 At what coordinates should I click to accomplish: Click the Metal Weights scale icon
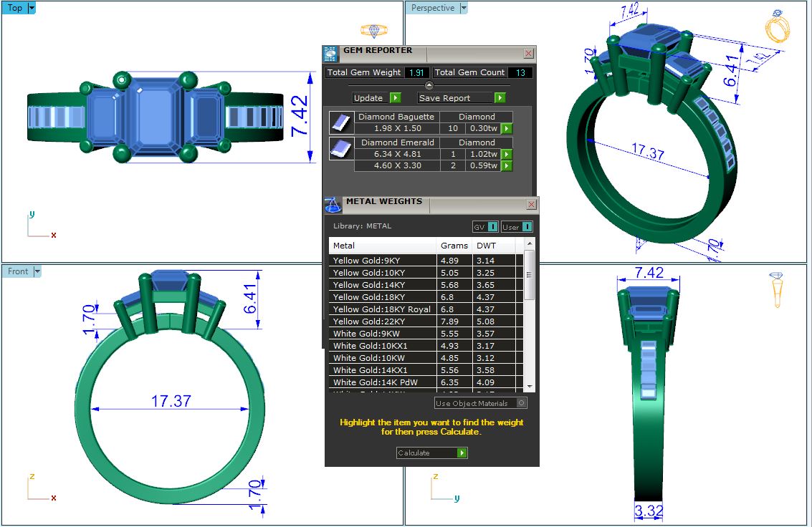coord(333,205)
